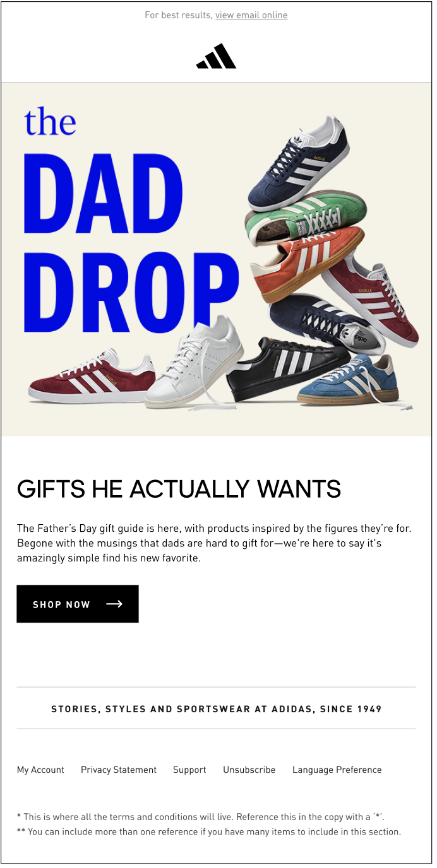Click the Gifts He Actually Wants heading
Image resolution: width=437 pixels, height=868 pixels.
179,489
